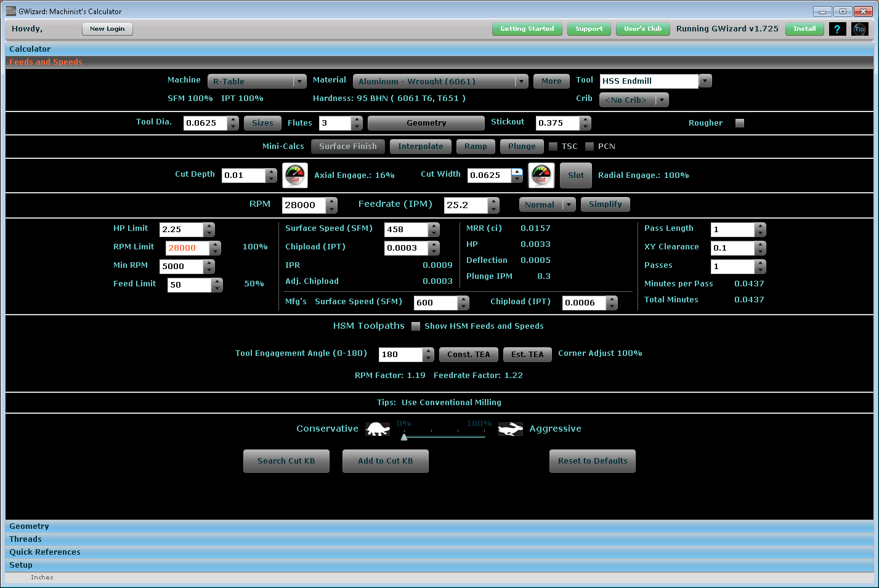Click the Conservative tortoise icon
Screen dimensions: 879x588
pos(378,429)
